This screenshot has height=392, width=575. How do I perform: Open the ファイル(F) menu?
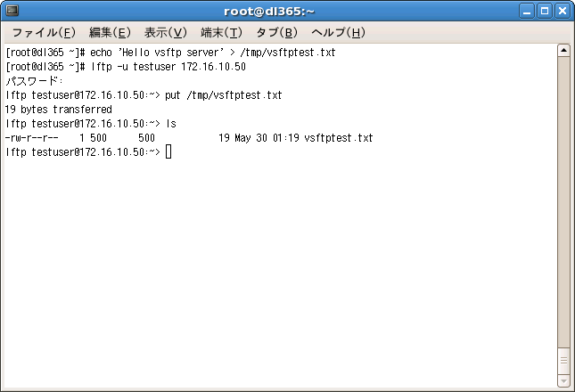pyautogui.click(x=43, y=32)
